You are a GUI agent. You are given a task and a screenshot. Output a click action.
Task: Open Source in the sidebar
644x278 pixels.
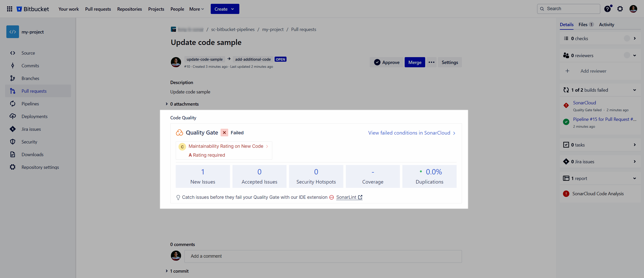[x=38, y=53]
